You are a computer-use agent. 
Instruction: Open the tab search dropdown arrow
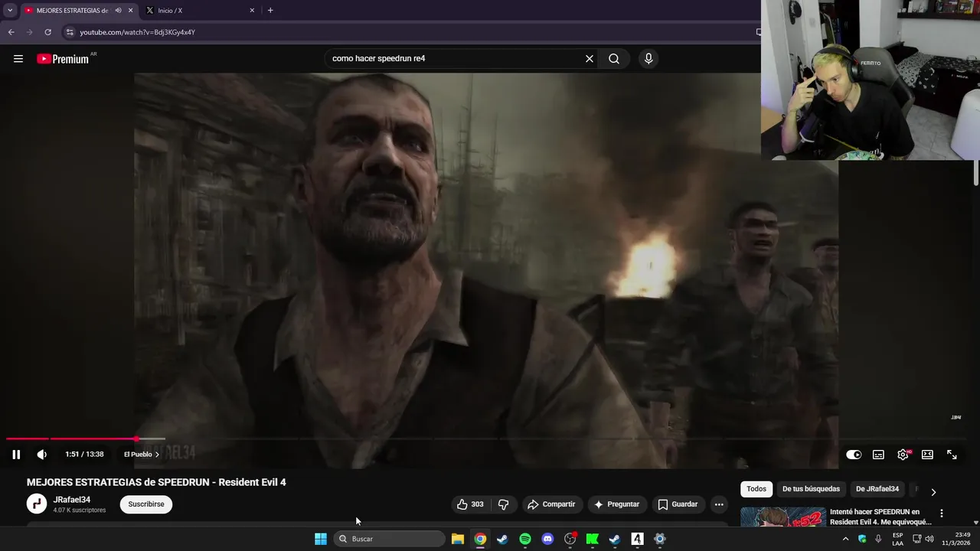click(x=10, y=11)
